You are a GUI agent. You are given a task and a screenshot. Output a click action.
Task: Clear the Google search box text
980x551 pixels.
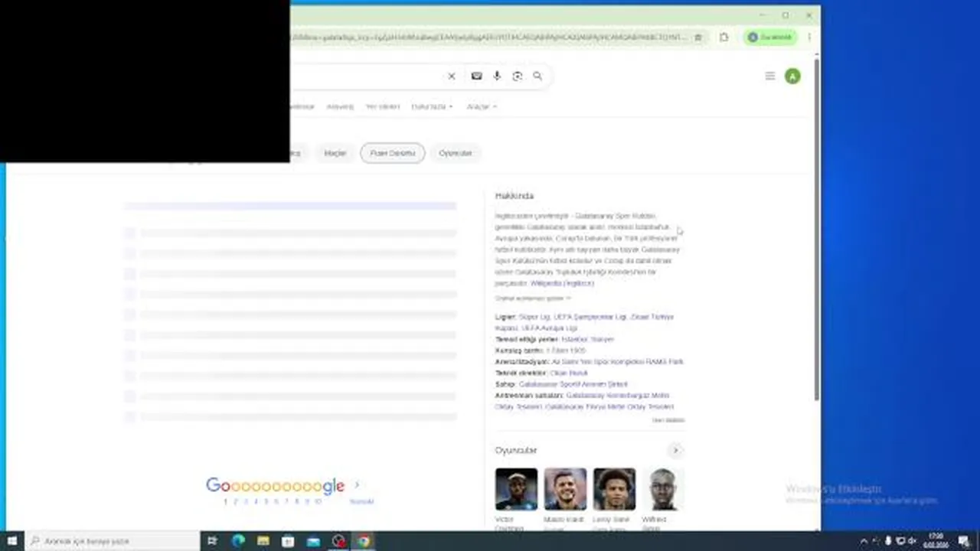pyautogui.click(x=451, y=76)
